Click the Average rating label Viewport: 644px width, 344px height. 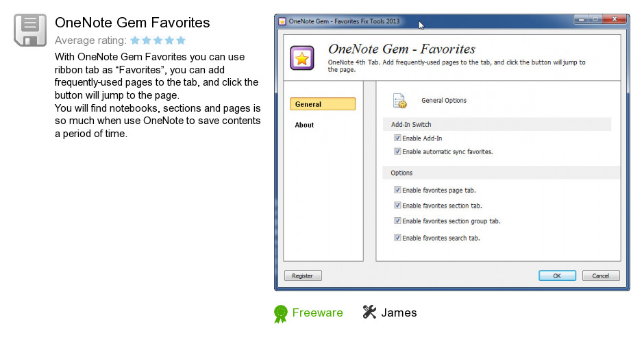(90, 40)
